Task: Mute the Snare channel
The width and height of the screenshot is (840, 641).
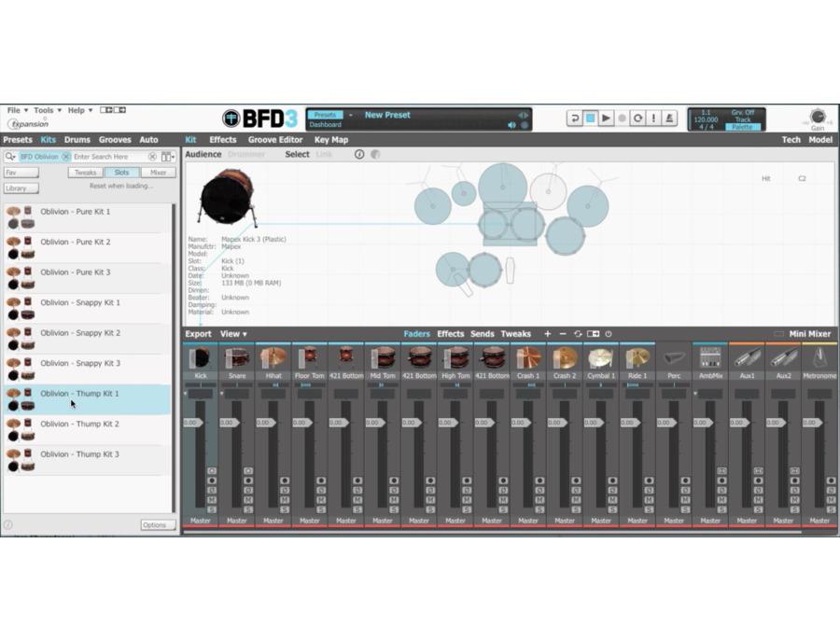Action: [248, 500]
